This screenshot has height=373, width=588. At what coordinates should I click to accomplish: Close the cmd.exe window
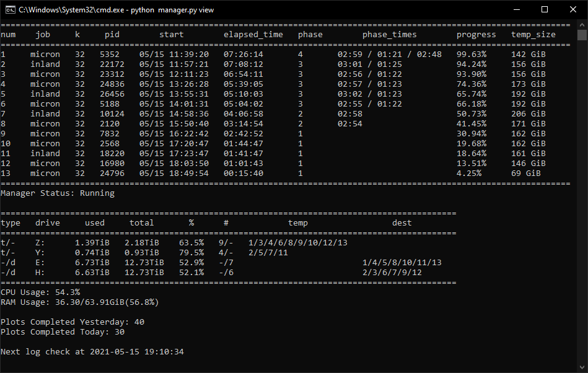(573, 10)
